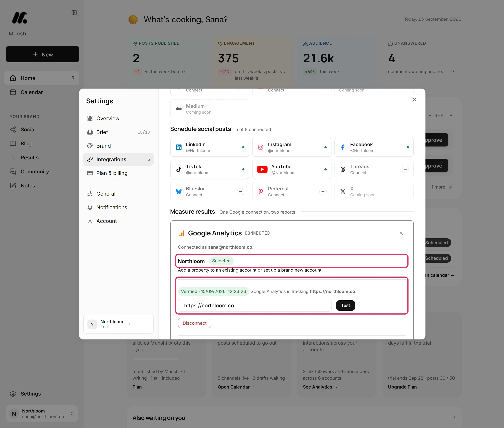
Task: Open Social in the sidebar
Action: tap(42, 130)
